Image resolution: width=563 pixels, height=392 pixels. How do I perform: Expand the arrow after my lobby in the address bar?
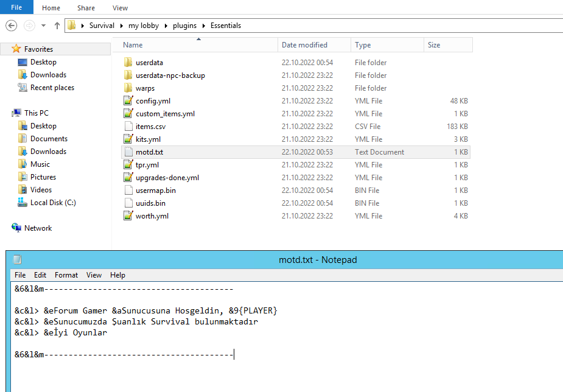166,26
